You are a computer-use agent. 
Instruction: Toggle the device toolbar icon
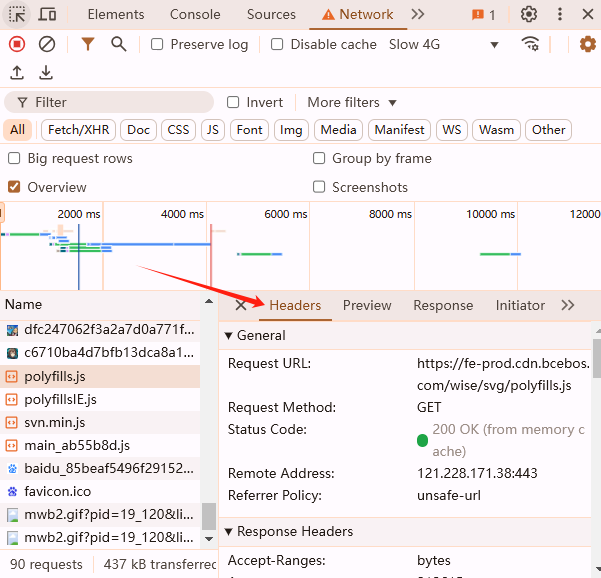48,15
